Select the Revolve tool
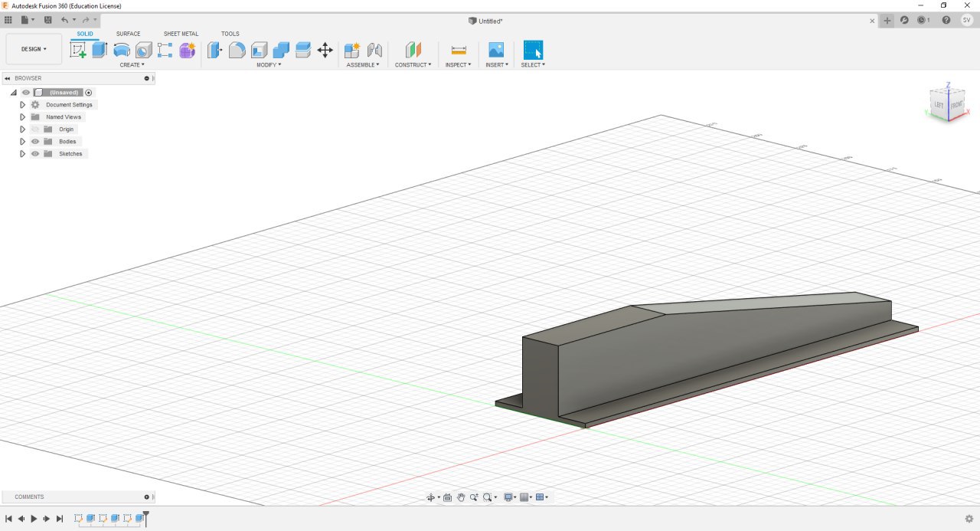The height and width of the screenshot is (531, 980). (121, 51)
